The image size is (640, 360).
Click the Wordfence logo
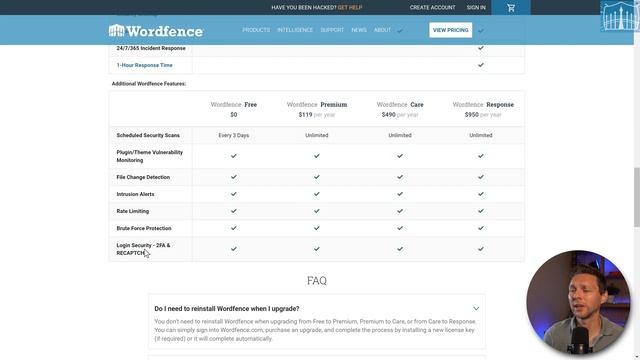tap(156, 31)
